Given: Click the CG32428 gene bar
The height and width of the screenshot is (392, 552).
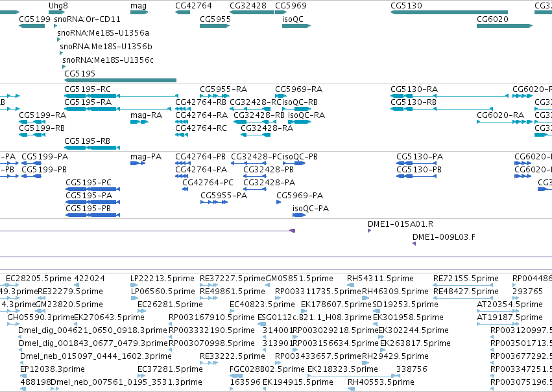Looking at the screenshot, I should 252,12.
